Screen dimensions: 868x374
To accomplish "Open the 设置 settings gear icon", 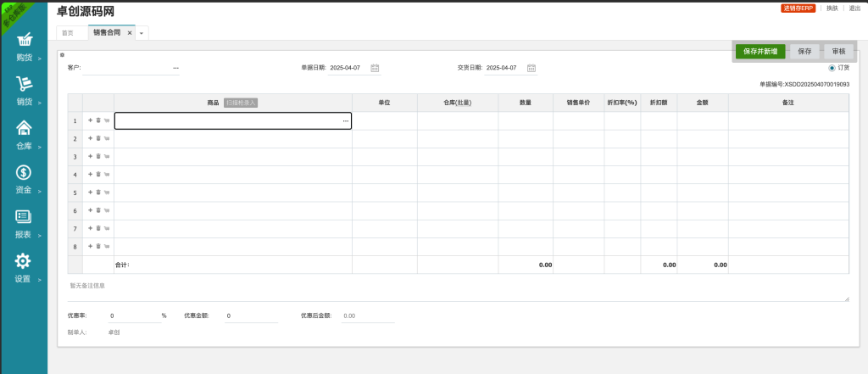I will click(23, 260).
